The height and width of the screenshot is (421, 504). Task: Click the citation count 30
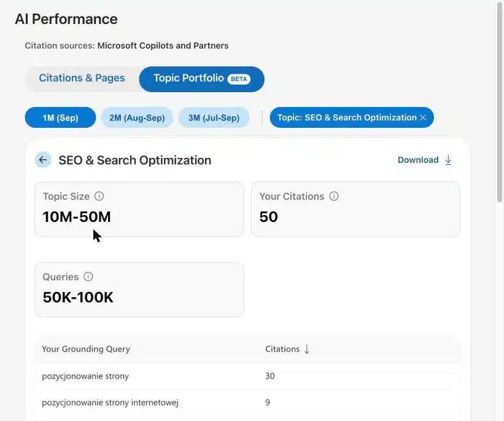tap(270, 376)
